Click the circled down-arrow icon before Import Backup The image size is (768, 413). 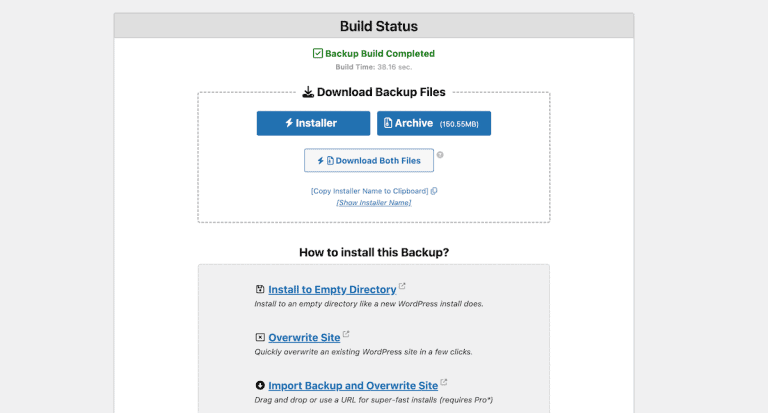(x=260, y=384)
